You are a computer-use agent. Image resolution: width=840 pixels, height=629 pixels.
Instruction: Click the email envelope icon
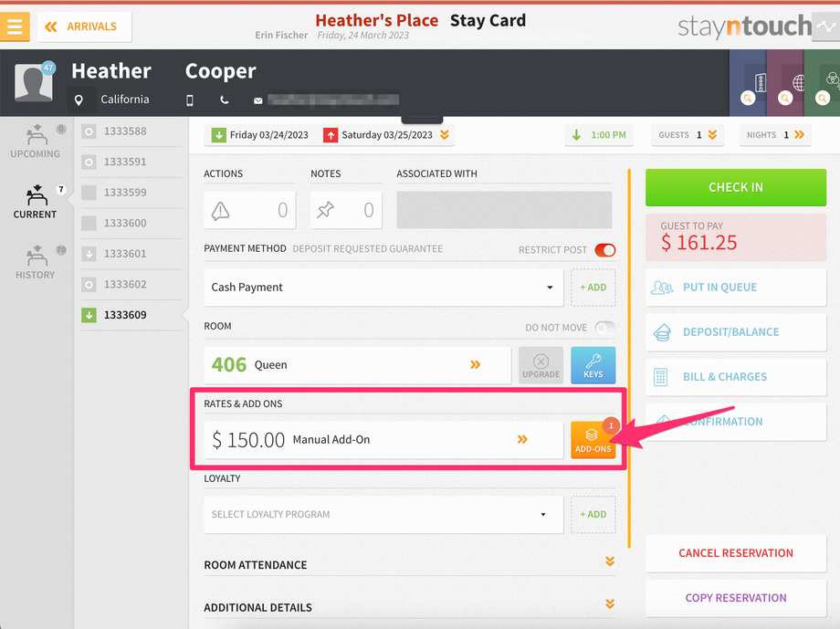257,100
